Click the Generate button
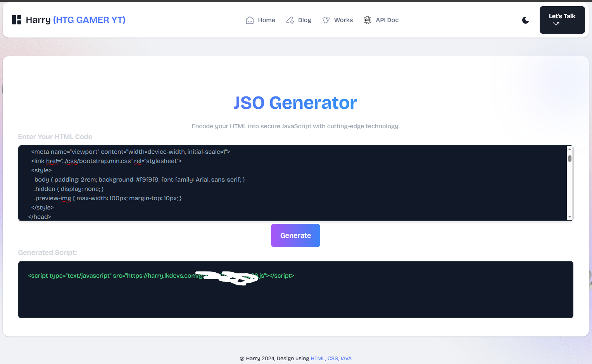Viewport: 592px width, 364px height. [x=295, y=235]
